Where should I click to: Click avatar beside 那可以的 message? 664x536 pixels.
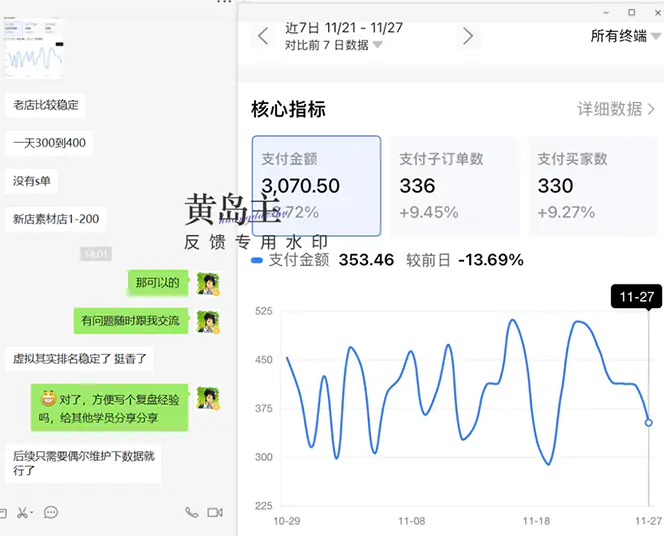point(208,283)
